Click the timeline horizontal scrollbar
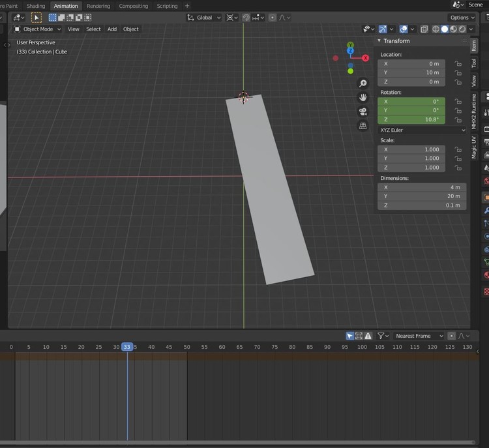The width and height of the screenshot is (489, 448). click(237, 442)
